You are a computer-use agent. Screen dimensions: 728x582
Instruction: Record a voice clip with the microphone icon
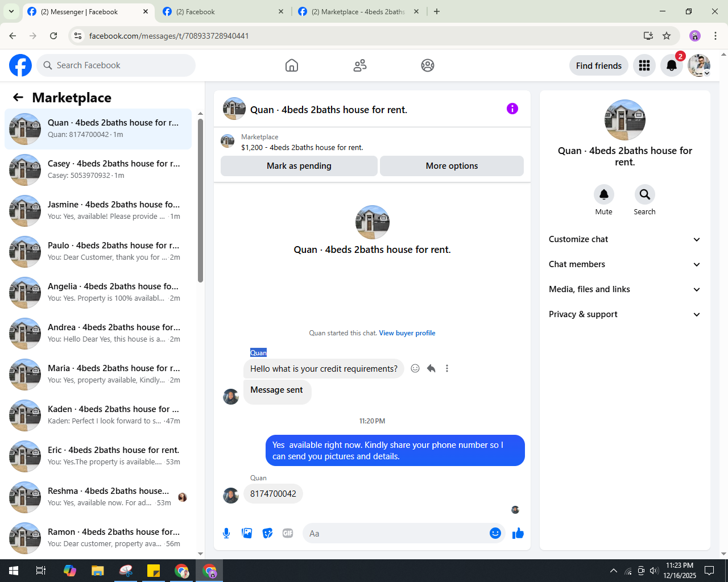[x=226, y=533]
